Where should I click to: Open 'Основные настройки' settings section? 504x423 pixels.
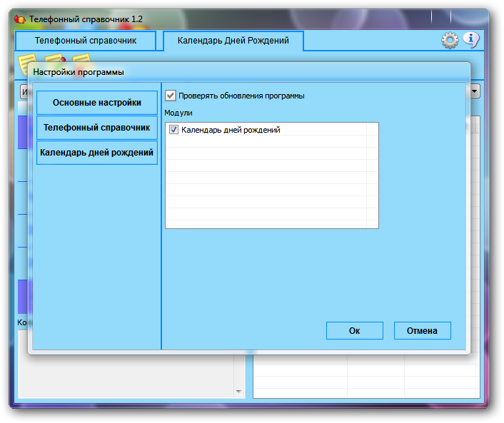pyautogui.click(x=97, y=103)
